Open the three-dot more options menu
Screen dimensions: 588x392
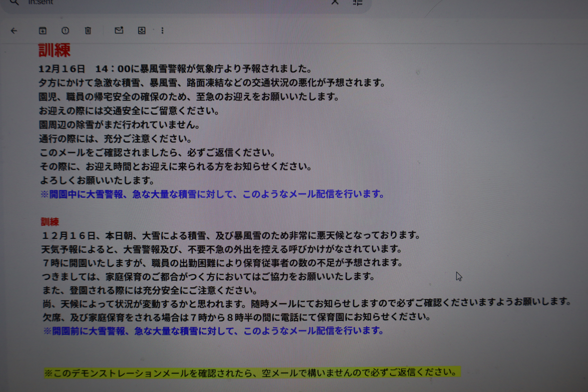[162, 31]
